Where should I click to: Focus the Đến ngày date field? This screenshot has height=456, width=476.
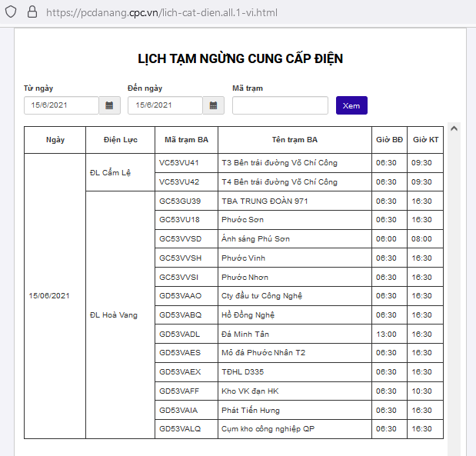pos(165,105)
